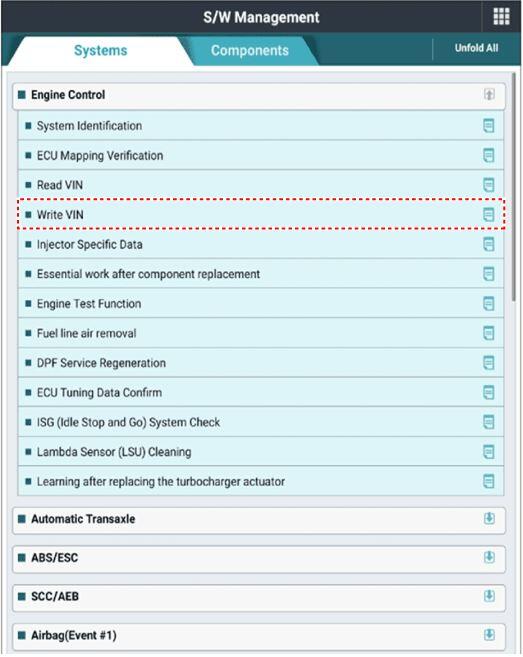
Task: Click the vertical scrollbar thumb
Action: point(514,187)
